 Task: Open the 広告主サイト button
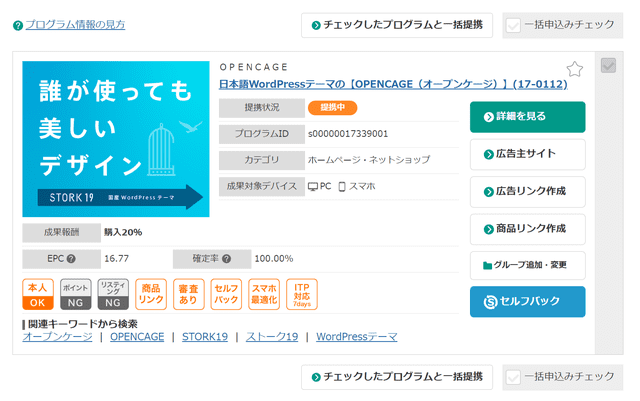click(527, 154)
